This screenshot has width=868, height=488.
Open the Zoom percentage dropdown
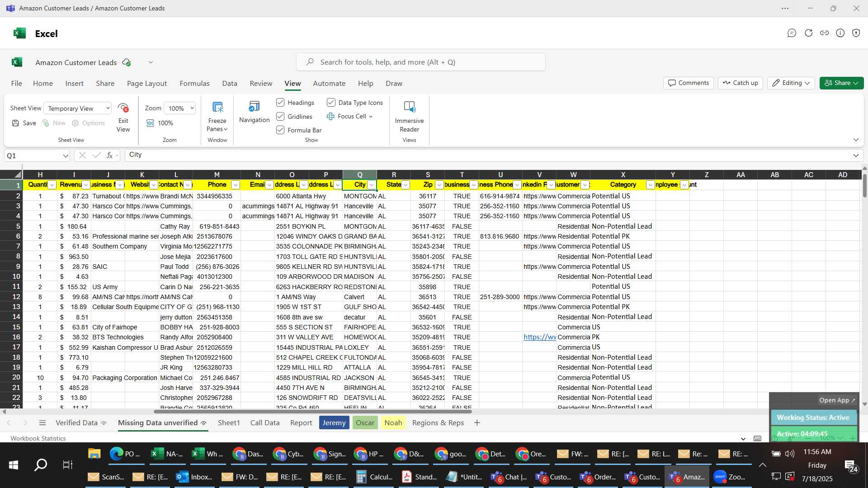coord(180,108)
